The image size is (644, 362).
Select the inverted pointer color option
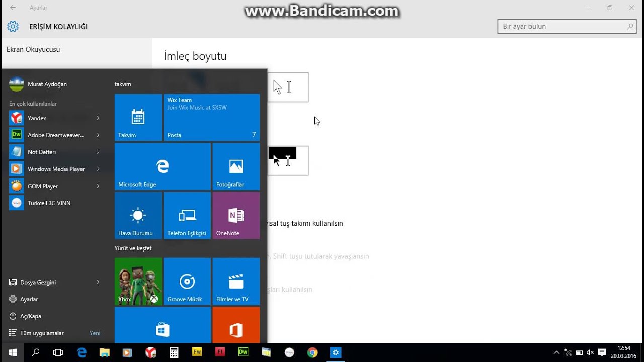[x=288, y=161]
